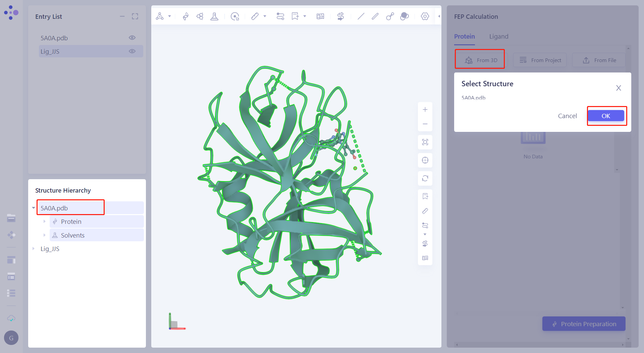Hide the Lig_JJS entry using its eye icon
Viewport: 644px width, 353px height.
(132, 51)
